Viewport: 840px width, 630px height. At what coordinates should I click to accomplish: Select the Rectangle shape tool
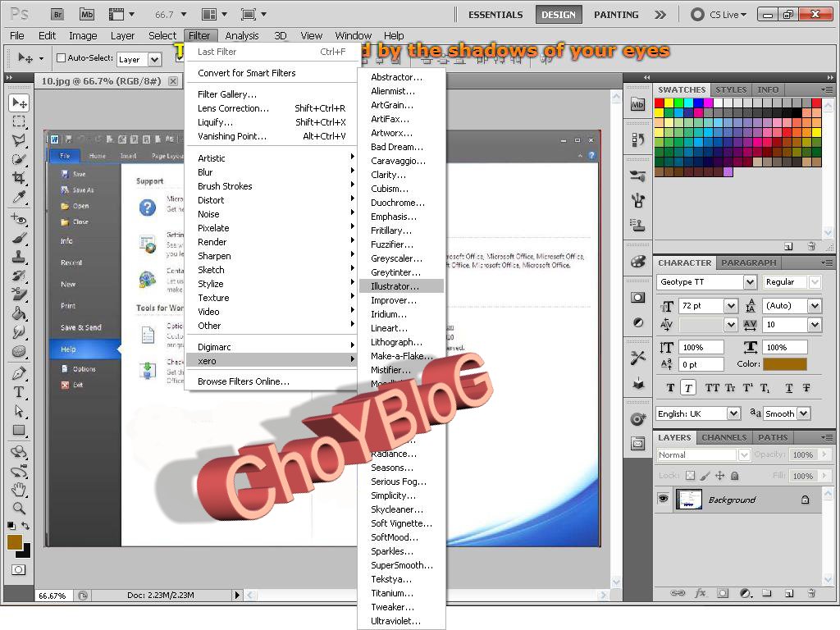(x=19, y=430)
